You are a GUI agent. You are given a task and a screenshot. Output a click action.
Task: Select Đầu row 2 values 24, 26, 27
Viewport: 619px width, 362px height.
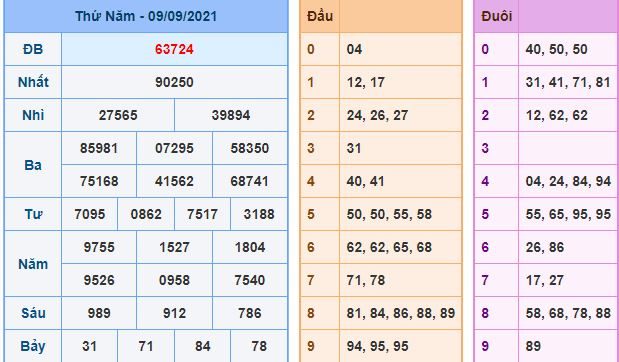coord(377,115)
